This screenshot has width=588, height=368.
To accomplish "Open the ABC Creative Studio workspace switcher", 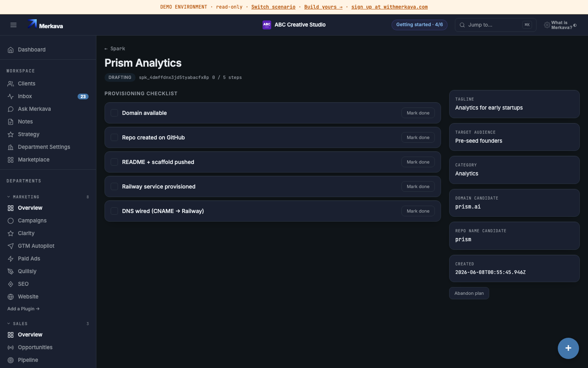I will click(294, 25).
